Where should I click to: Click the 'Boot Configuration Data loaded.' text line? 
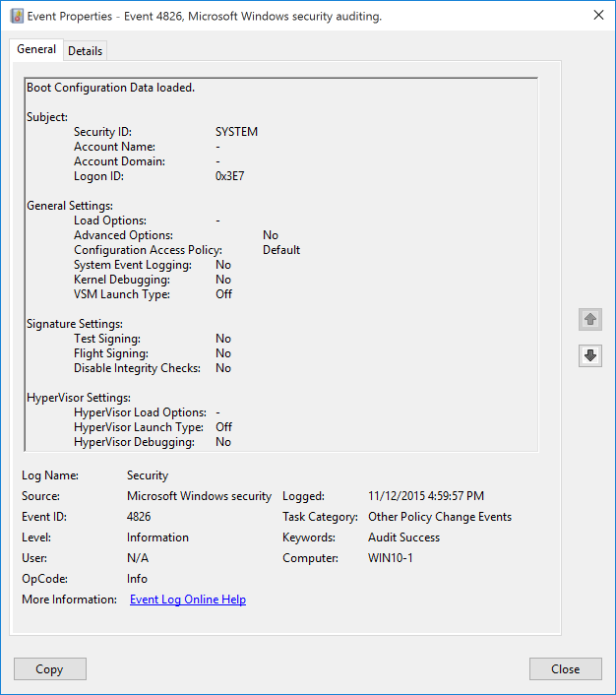[110, 88]
